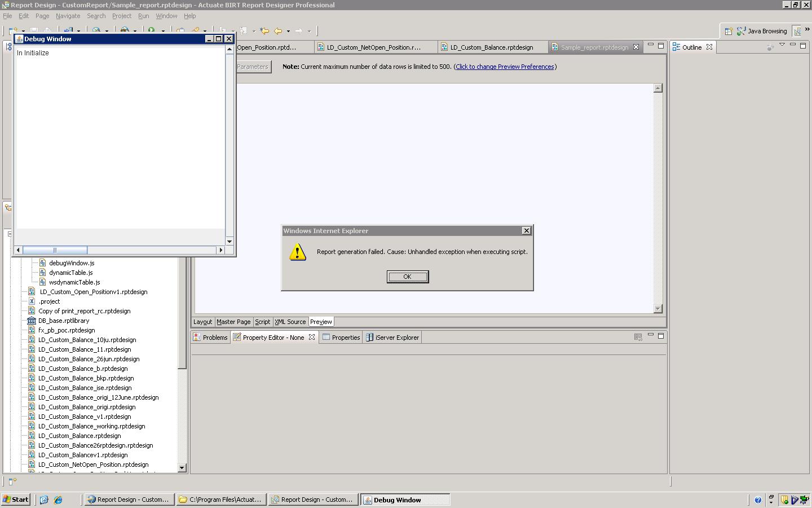Click the change Preview Preferences link
The height and width of the screenshot is (508, 812).
[x=505, y=67]
